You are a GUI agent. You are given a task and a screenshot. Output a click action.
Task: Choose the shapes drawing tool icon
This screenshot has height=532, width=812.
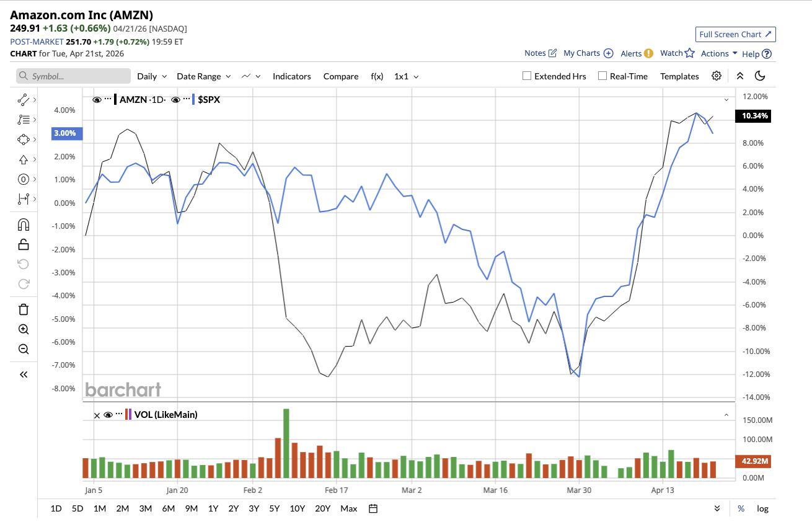[24, 140]
